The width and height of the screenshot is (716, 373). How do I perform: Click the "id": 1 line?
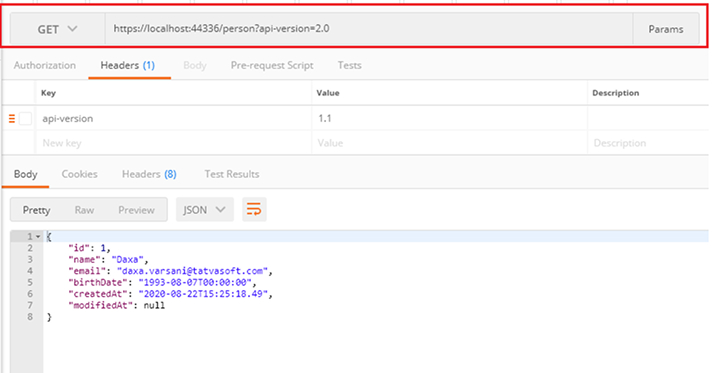click(x=90, y=248)
